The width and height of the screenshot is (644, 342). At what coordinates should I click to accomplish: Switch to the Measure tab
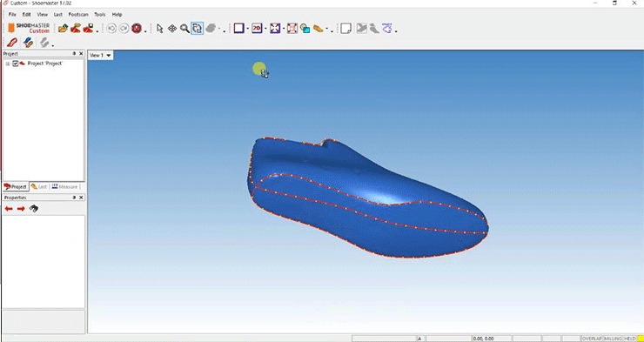pyautogui.click(x=64, y=187)
